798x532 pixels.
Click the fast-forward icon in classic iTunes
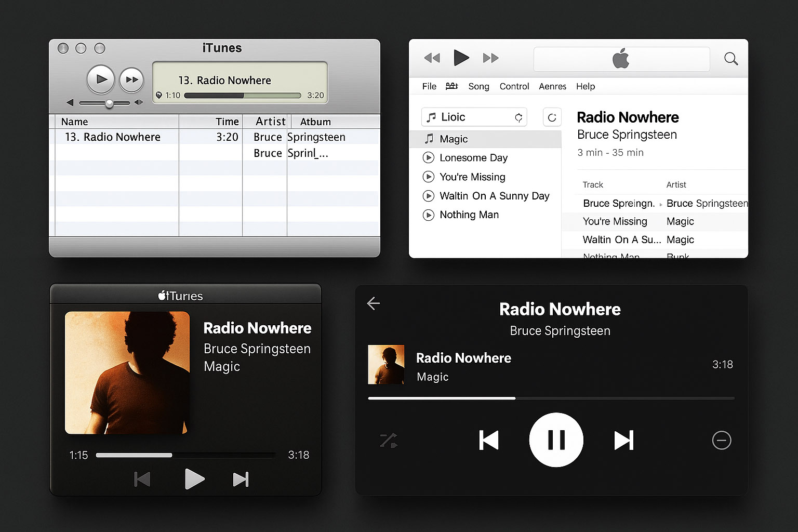[x=131, y=79]
